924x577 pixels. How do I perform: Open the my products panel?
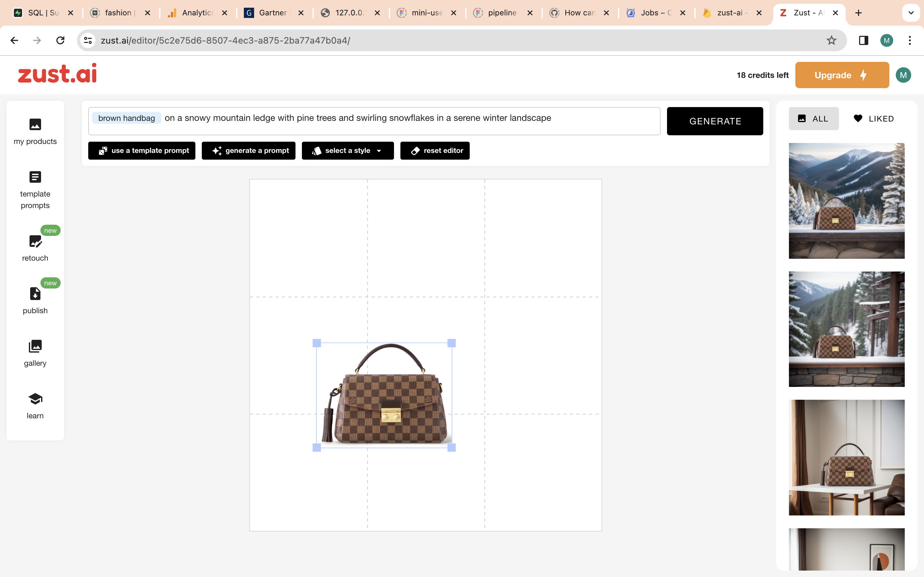(x=35, y=132)
